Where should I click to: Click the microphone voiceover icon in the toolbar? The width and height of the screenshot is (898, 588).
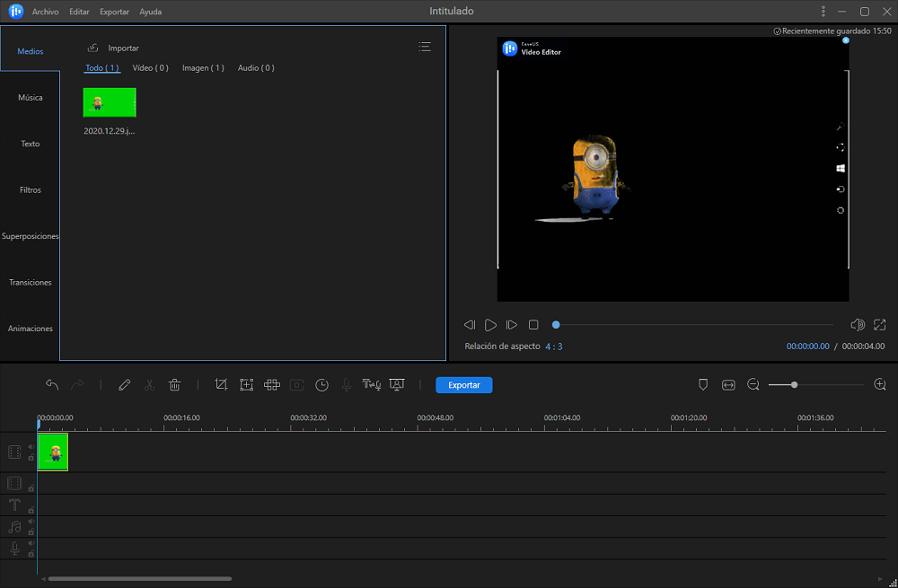tap(347, 385)
